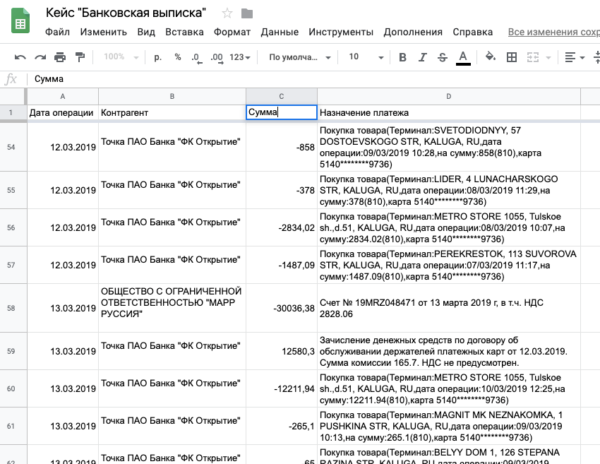Click payment cell mentioning PEREKRESTOK
This screenshot has width=600, height=464.
pyautogui.click(x=449, y=265)
